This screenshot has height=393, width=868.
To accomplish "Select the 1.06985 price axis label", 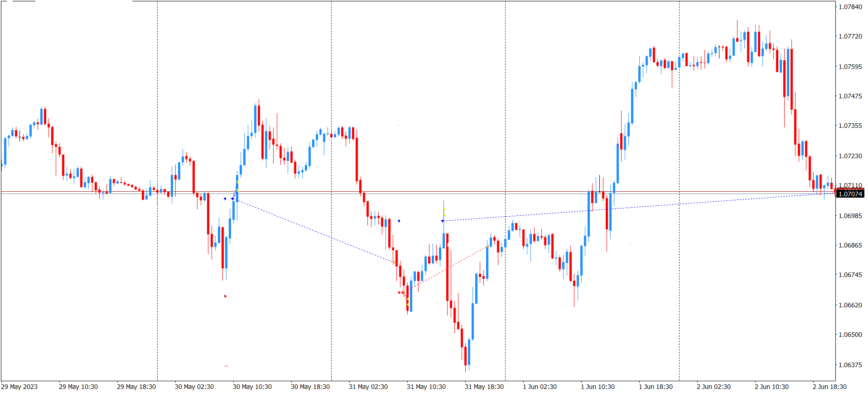I will pyautogui.click(x=850, y=216).
